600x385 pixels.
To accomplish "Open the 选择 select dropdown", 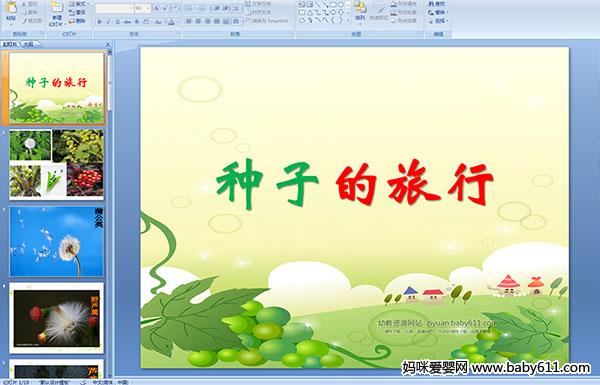I will (437, 21).
